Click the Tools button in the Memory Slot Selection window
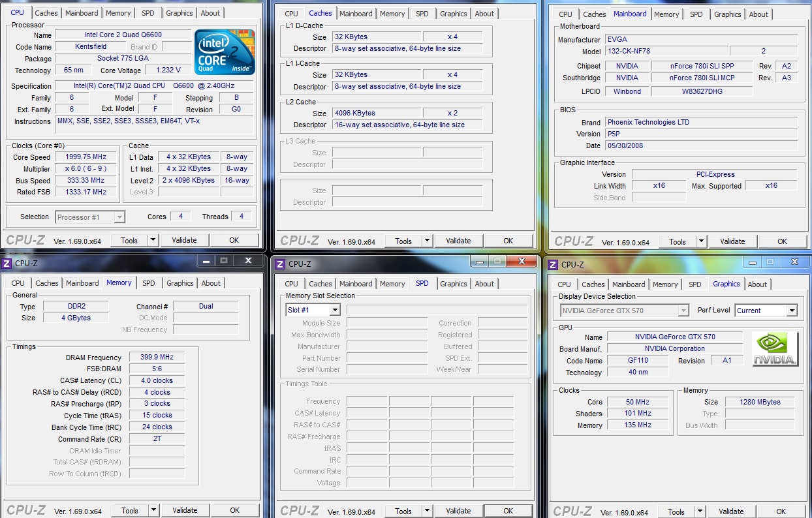 pyautogui.click(x=403, y=511)
